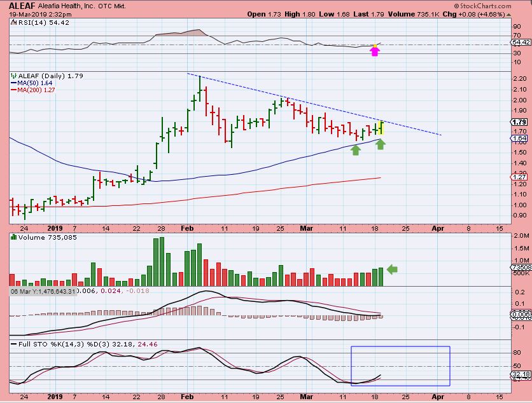
Task: Click the 0.90 price axis label
Action: [520, 215]
